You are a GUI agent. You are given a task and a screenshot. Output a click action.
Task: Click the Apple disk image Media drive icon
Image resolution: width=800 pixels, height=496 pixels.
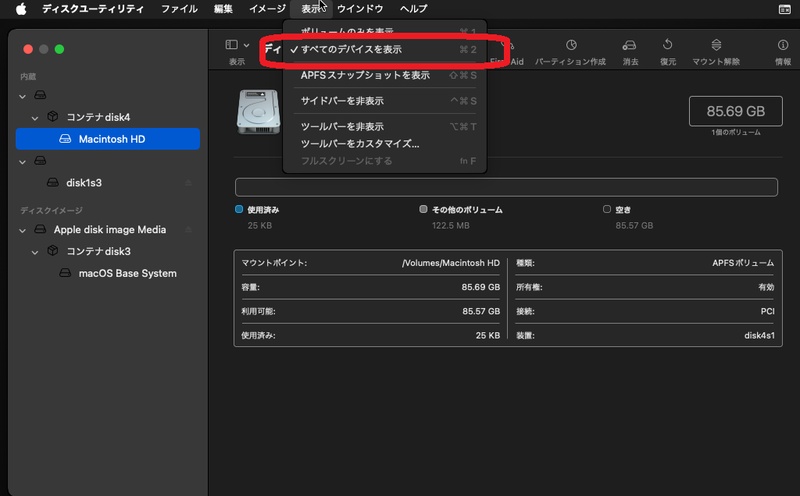[40, 229]
